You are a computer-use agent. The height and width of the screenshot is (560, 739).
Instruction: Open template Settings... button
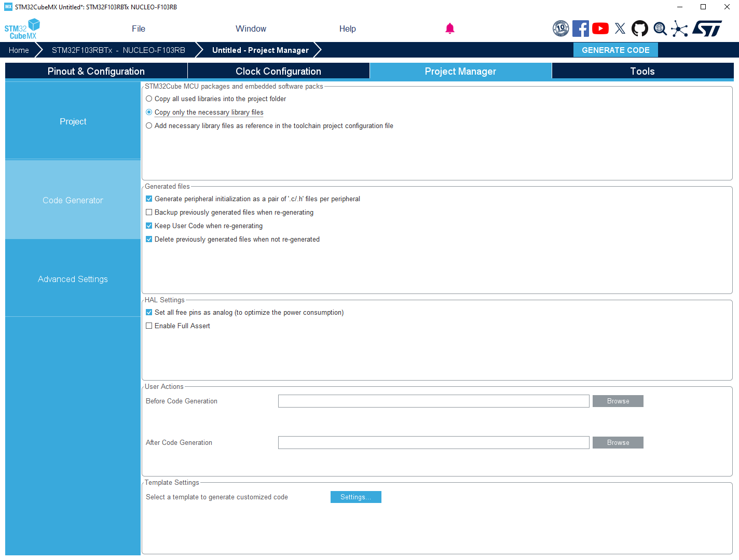coord(356,497)
